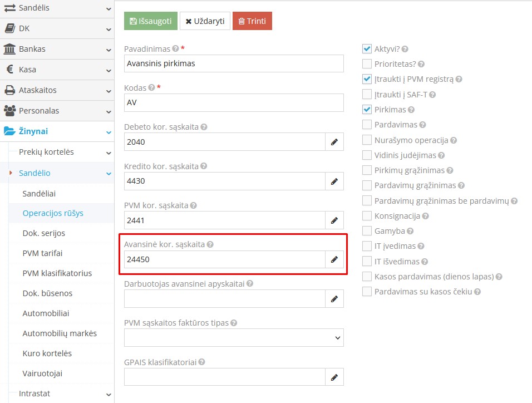Click question mark beside Aktyvi?
532x403 pixels.
point(405,49)
